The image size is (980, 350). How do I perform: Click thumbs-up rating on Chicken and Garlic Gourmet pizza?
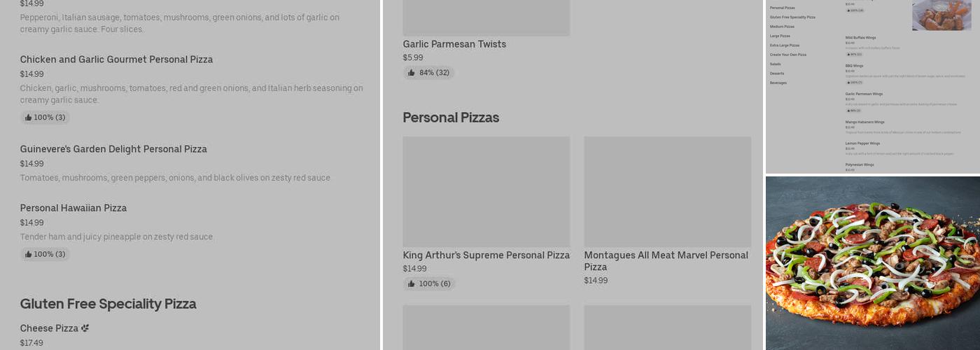pos(45,118)
